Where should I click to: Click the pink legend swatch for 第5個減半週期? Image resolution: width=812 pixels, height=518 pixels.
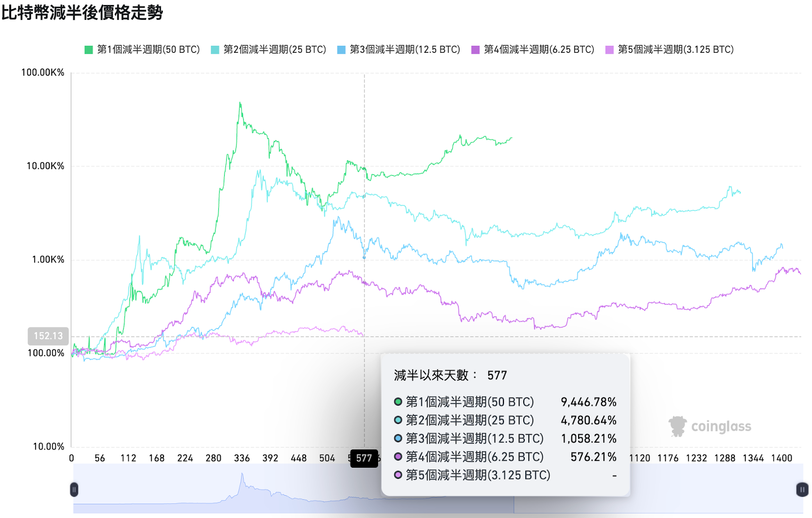609,50
